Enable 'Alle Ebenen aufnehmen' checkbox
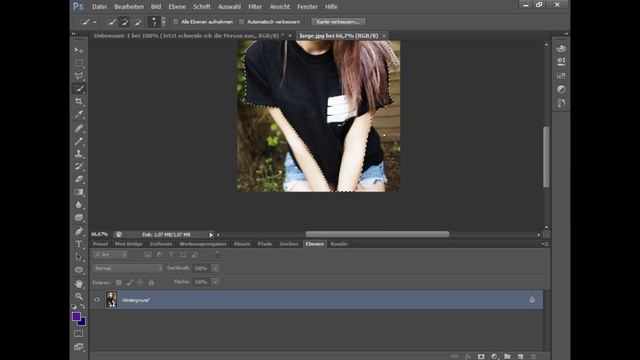This screenshot has height=360, width=640. click(x=176, y=22)
